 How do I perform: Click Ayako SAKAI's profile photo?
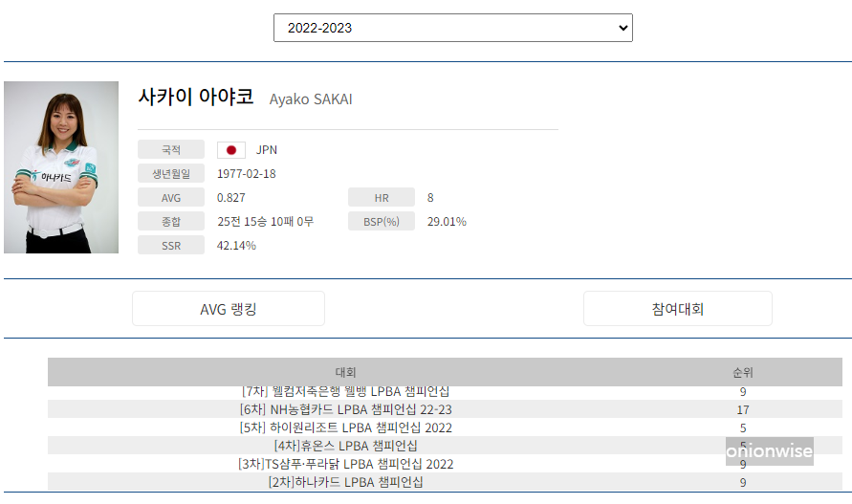[61, 167]
